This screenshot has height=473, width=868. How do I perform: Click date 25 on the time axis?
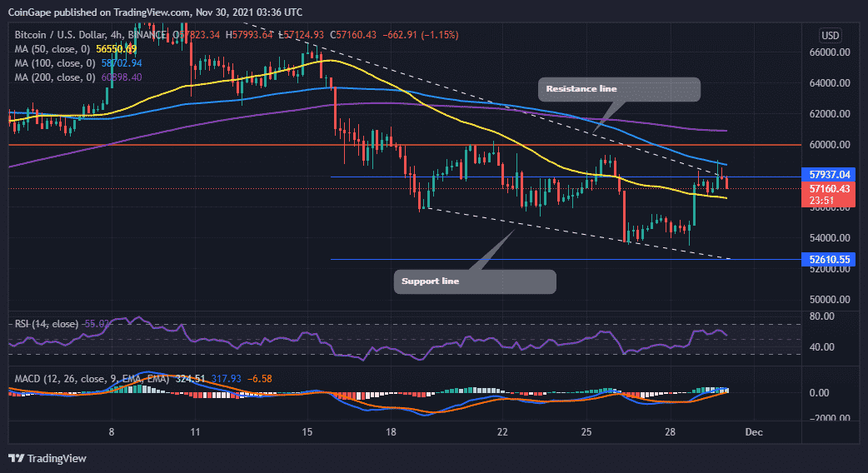[x=586, y=432]
